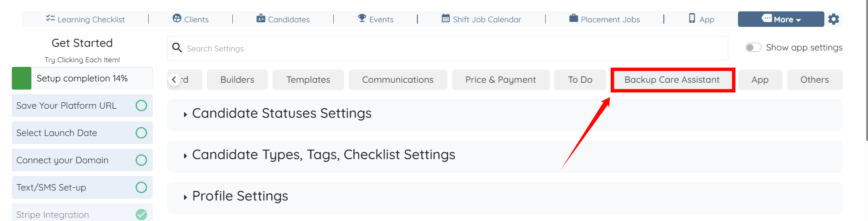Click the Candidates ID badge icon
Screen dimensions: 868x221
tap(261, 19)
